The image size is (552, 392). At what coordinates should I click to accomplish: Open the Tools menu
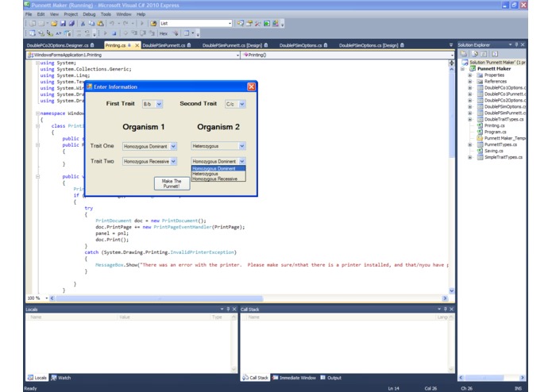point(106,14)
